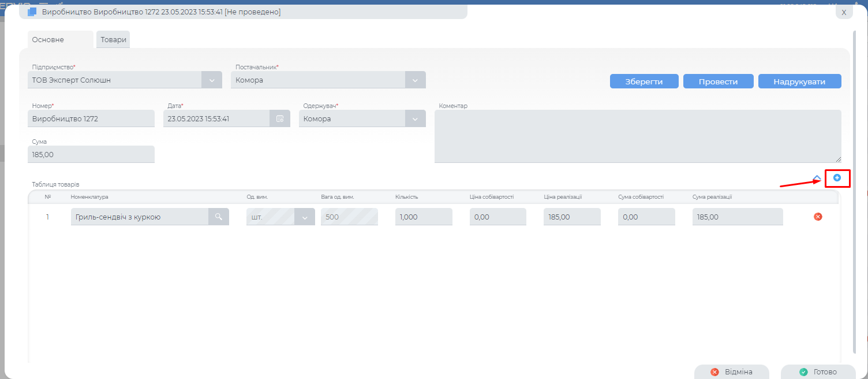Click the document icon in the title bar
The height and width of the screenshot is (379, 868).
pos(32,12)
